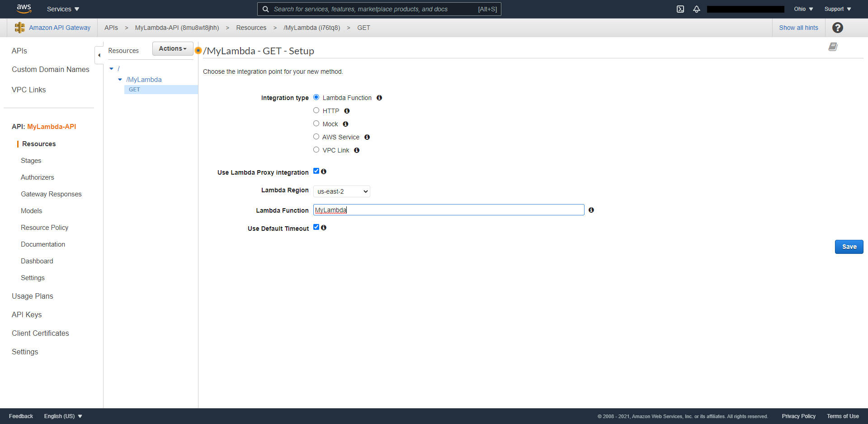
Task: Open Client Certificates in sidebar
Action: pos(40,333)
